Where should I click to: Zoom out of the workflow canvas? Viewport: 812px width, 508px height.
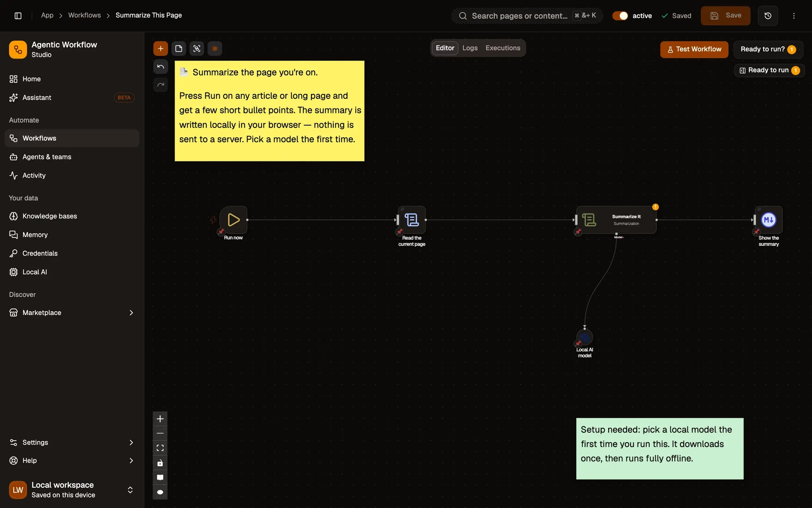coord(160,433)
